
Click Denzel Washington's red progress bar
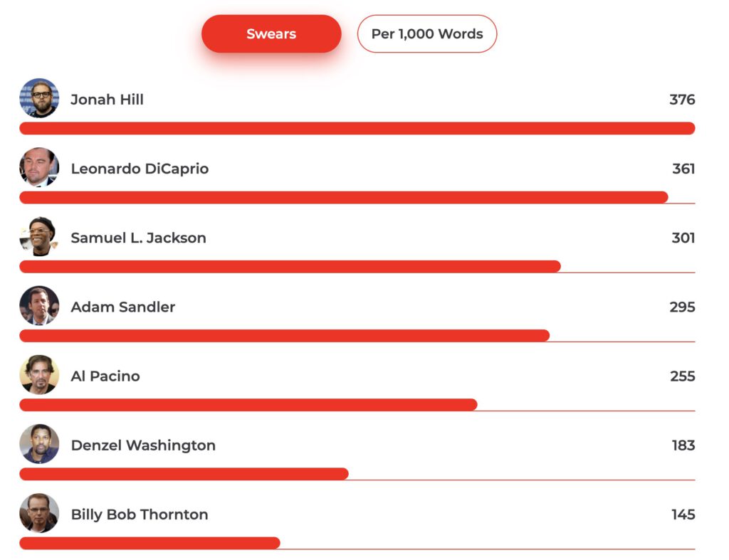(x=184, y=474)
